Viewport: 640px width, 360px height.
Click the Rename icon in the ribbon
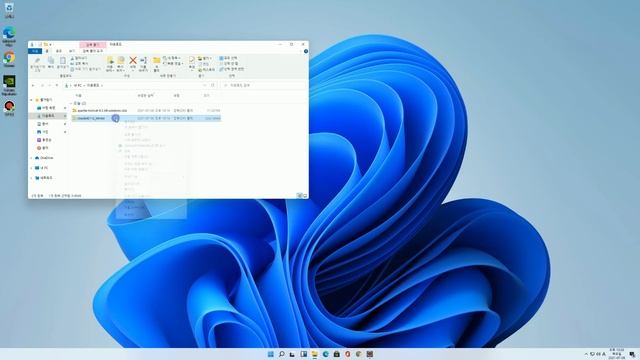[x=143, y=64]
